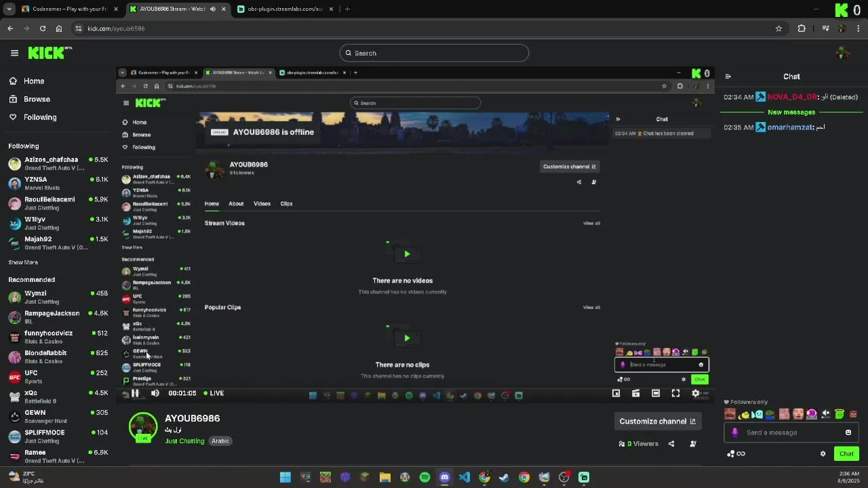Open Wymzi recommended channel
Viewport: 868px width, 488px height.
pyautogui.click(x=58, y=297)
